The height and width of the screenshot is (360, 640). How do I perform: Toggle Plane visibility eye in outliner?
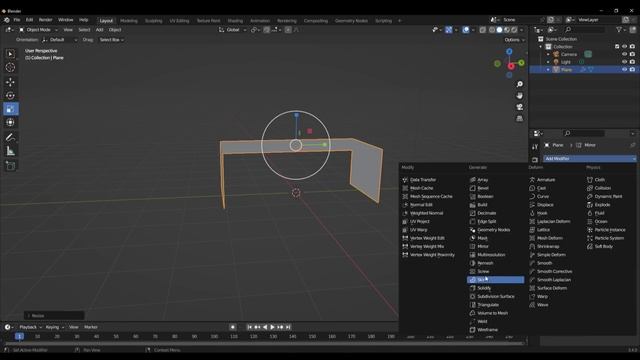pos(624,70)
